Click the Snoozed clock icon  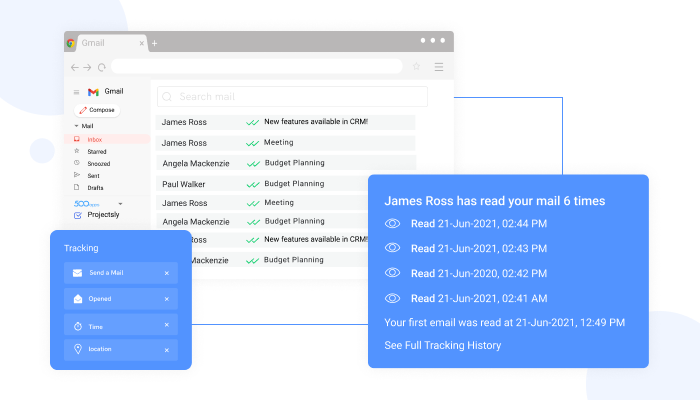tap(77, 163)
